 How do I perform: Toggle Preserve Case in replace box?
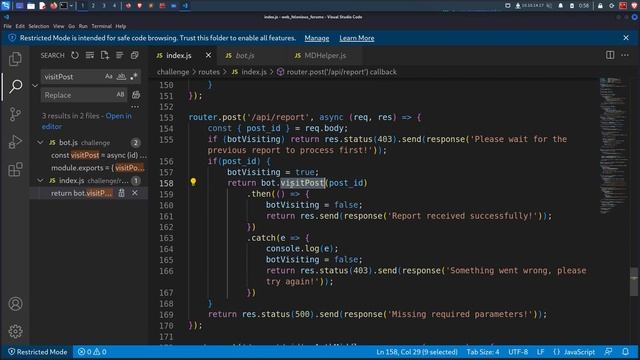coord(120,95)
